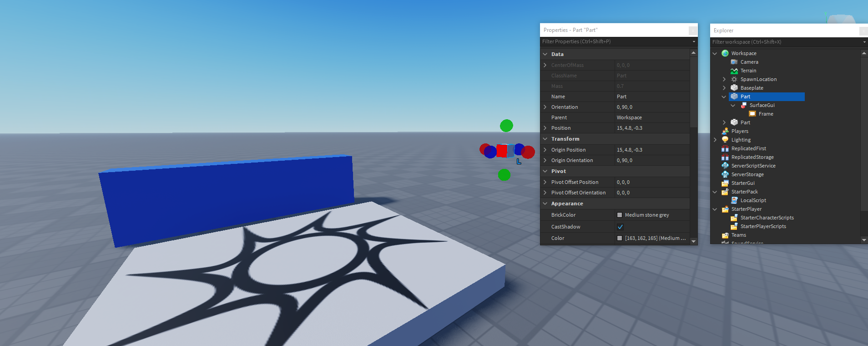Expand the Lighting node
868x346 pixels.
(715, 140)
